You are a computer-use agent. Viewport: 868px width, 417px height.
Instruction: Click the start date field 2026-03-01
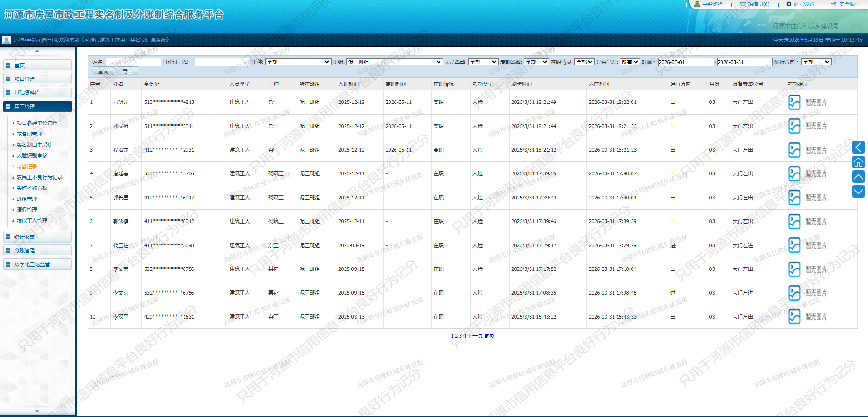(x=686, y=62)
